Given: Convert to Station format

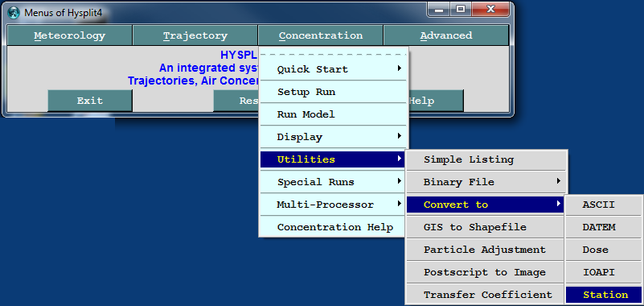Looking at the screenshot, I should pyautogui.click(x=604, y=295).
